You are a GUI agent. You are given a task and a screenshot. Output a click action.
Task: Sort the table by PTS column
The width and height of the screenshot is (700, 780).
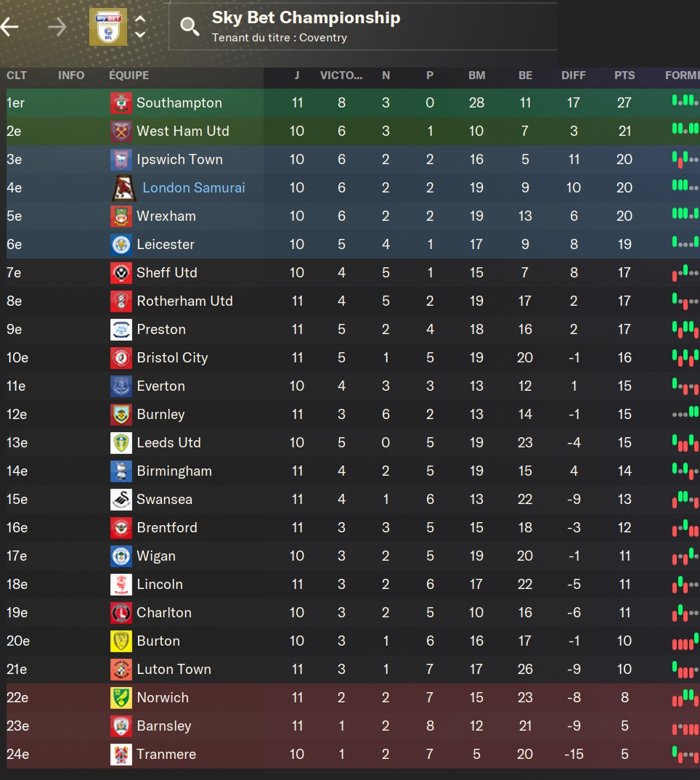click(624, 76)
